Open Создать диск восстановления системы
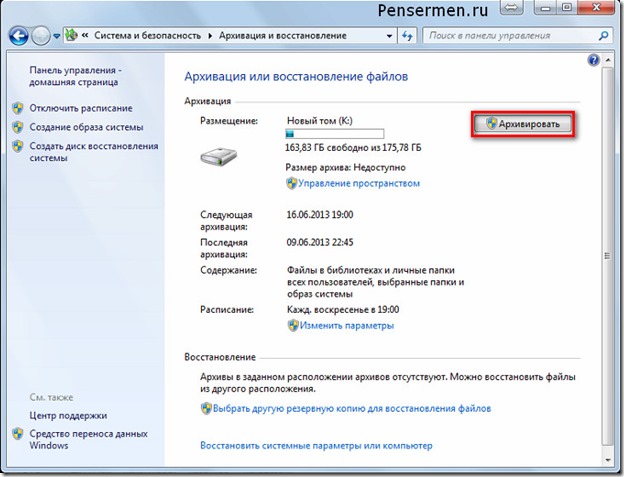Viewport: 624px width, 477px height. (94, 152)
